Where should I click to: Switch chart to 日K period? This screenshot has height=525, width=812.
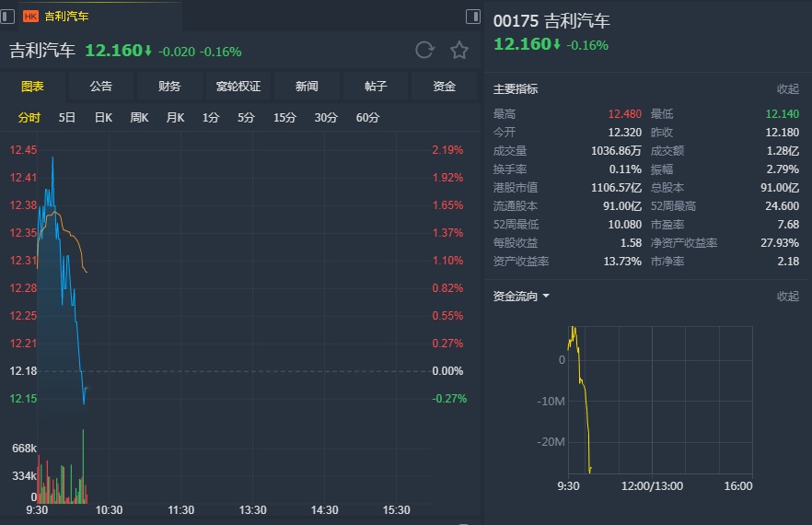[102, 117]
